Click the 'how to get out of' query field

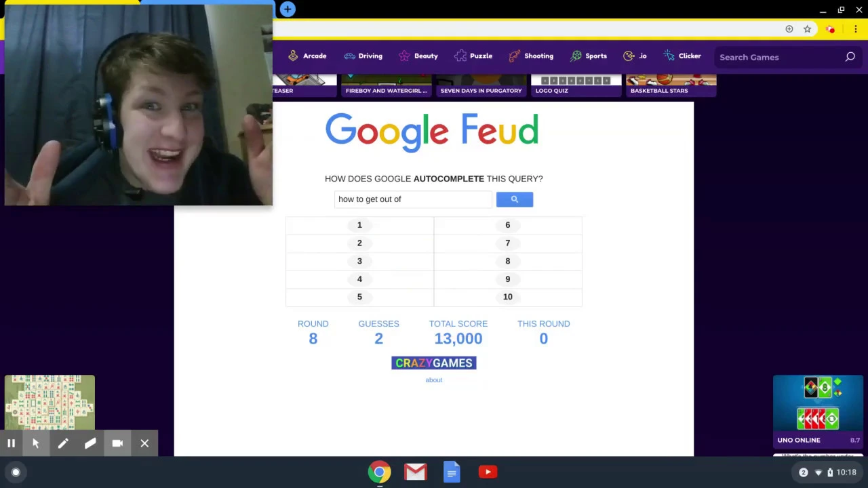point(412,199)
